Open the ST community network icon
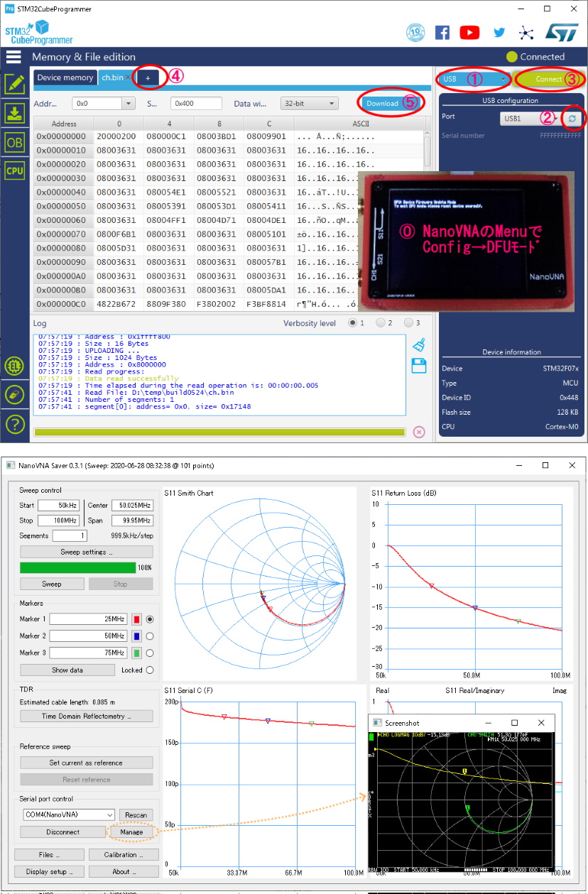 coord(526,33)
